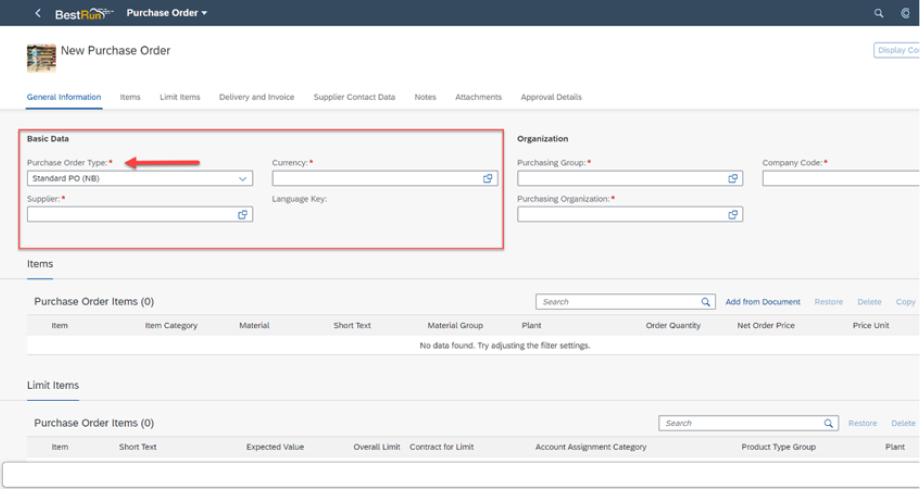Open value help for Purchasing Group
Screen dimensions: 920x489
pyautogui.click(x=733, y=178)
